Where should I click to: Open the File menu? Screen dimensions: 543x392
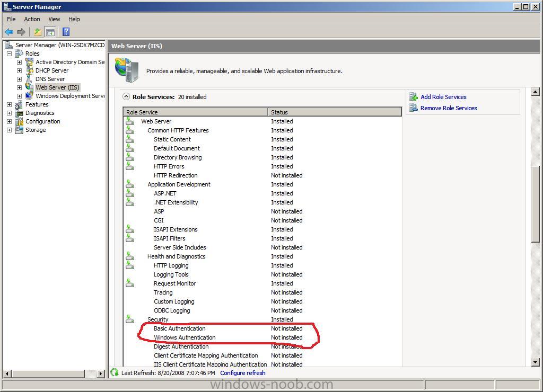click(12, 20)
